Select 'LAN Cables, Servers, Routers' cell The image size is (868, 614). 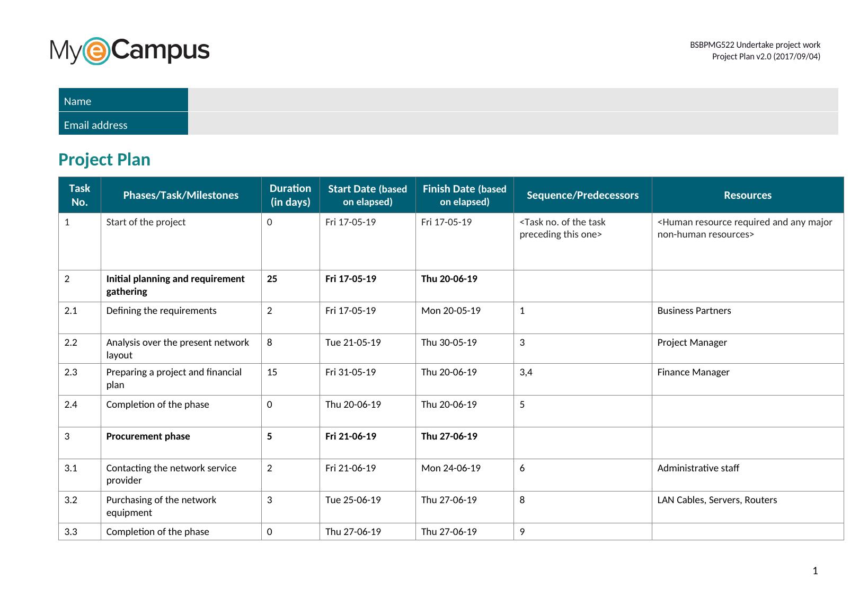click(x=717, y=500)
